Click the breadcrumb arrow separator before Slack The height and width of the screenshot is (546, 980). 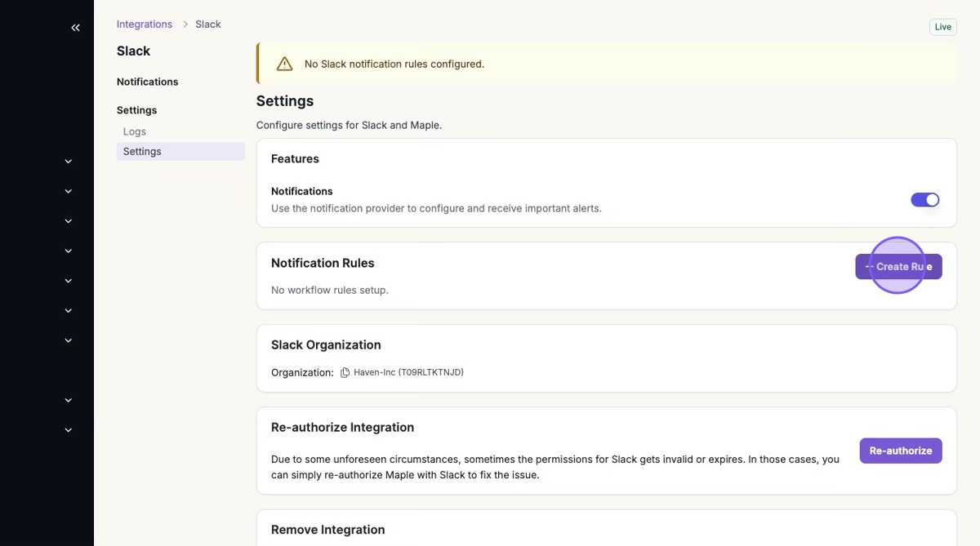185,24
